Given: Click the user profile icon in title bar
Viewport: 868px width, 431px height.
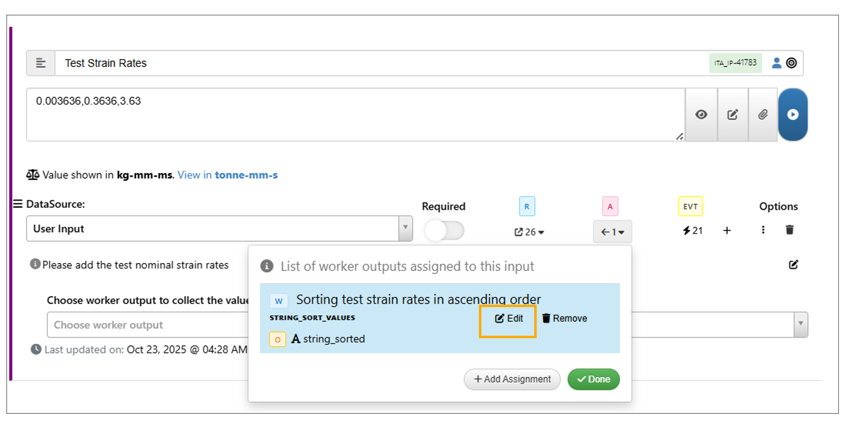Looking at the screenshot, I should point(776,63).
